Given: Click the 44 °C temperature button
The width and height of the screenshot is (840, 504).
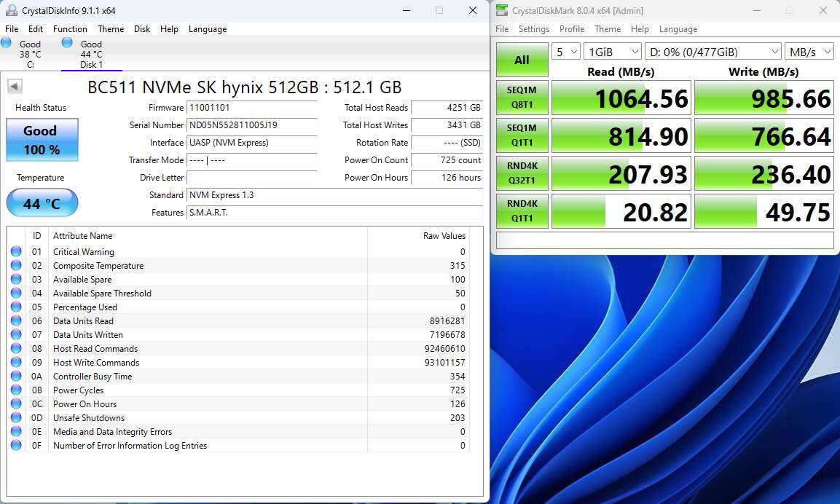Looking at the screenshot, I should coord(42,203).
